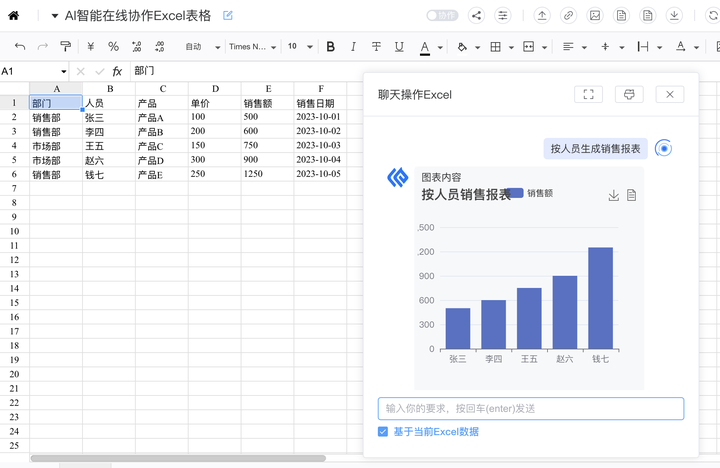Click the download arrow icon in header
The height and width of the screenshot is (468, 720).
click(x=674, y=16)
